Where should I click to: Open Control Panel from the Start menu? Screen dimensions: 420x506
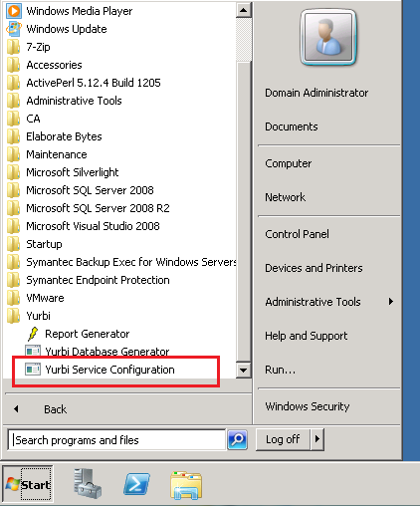297,234
